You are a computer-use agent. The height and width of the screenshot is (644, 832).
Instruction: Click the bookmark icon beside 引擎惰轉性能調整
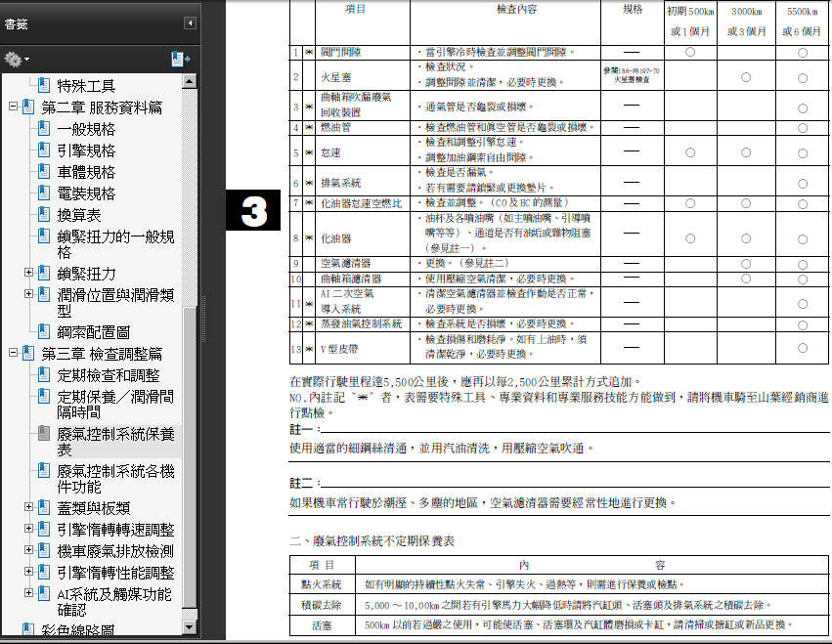coord(45,572)
